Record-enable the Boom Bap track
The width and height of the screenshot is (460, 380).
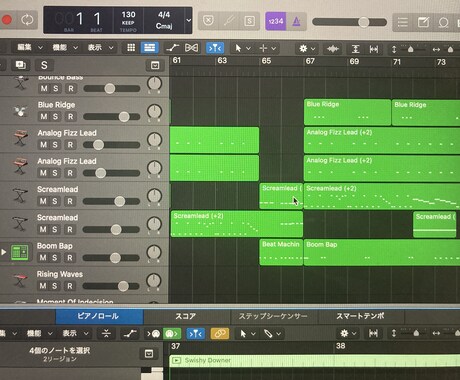click(70, 258)
